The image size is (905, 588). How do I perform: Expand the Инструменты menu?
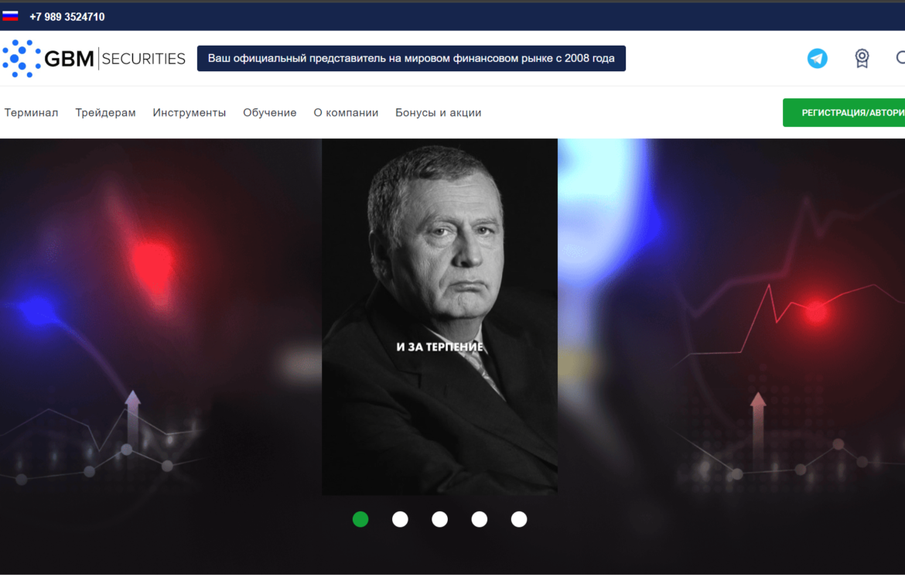(x=190, y=112)
